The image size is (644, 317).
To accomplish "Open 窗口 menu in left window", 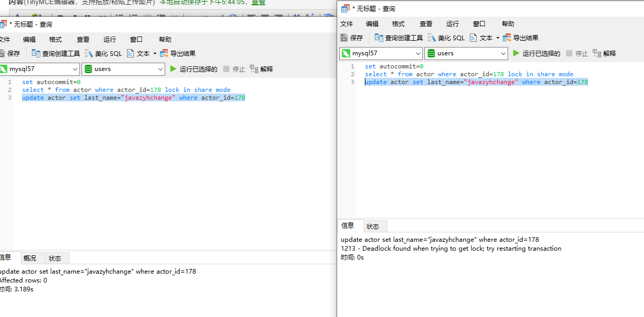I will 136,39.
